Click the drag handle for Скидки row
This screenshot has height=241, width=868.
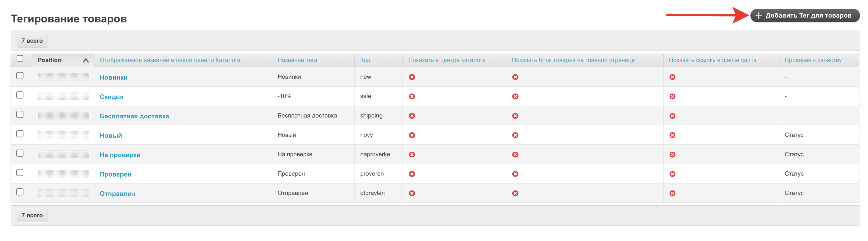(x=63, y=96)
